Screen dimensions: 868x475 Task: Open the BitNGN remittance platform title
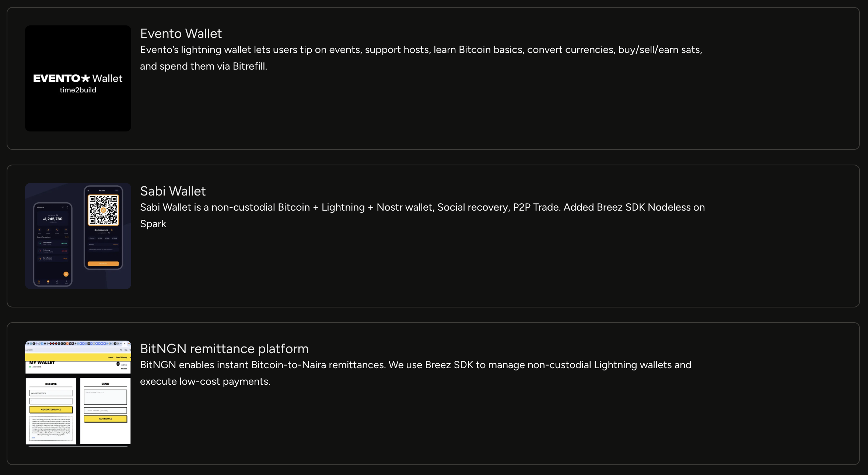[224, 349]
